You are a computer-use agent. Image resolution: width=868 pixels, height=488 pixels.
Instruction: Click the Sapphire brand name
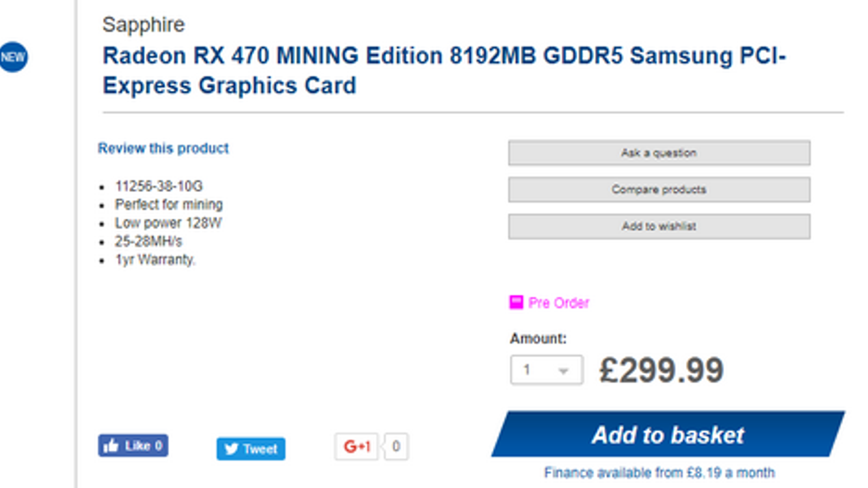[x=144, y=24]
